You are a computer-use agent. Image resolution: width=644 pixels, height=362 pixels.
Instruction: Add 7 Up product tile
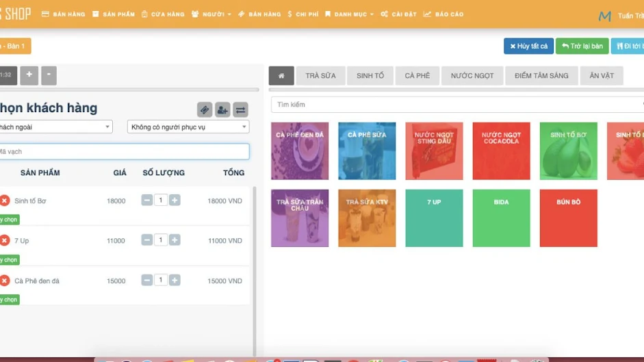[434, 218]
